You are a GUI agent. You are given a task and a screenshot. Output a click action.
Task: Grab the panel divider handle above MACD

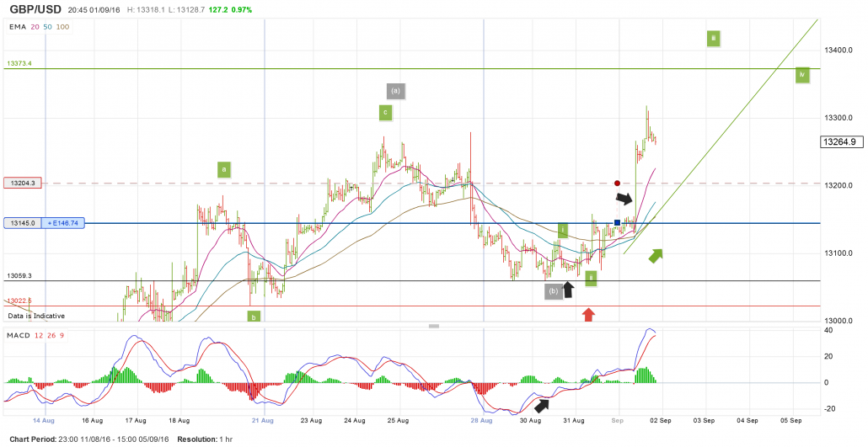[x=434, y=326]
